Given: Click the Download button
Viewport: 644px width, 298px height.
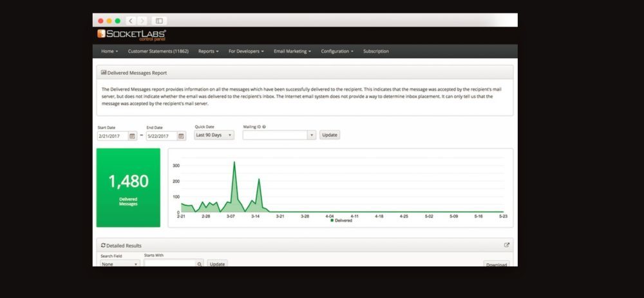Looking at the screenshot, I should coord(496,264).
